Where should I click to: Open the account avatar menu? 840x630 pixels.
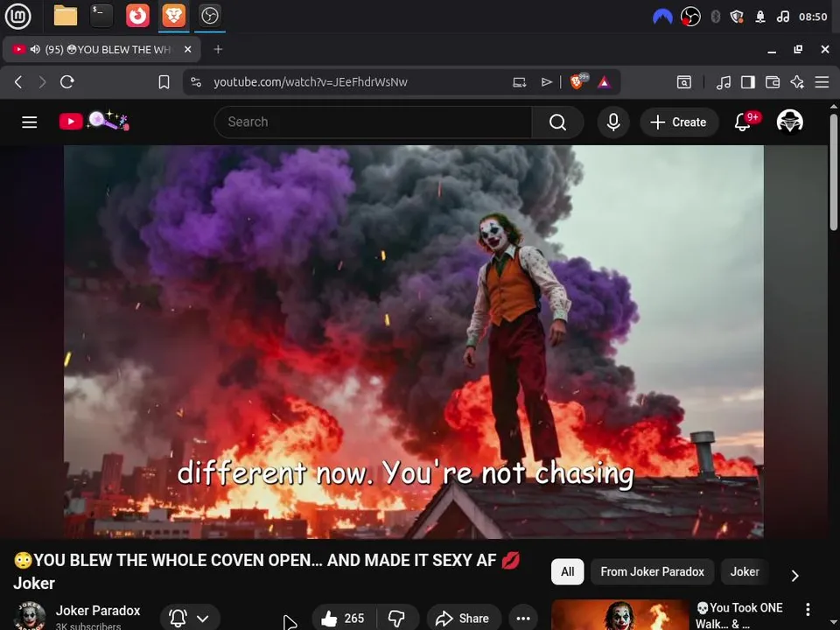(789, 122)
